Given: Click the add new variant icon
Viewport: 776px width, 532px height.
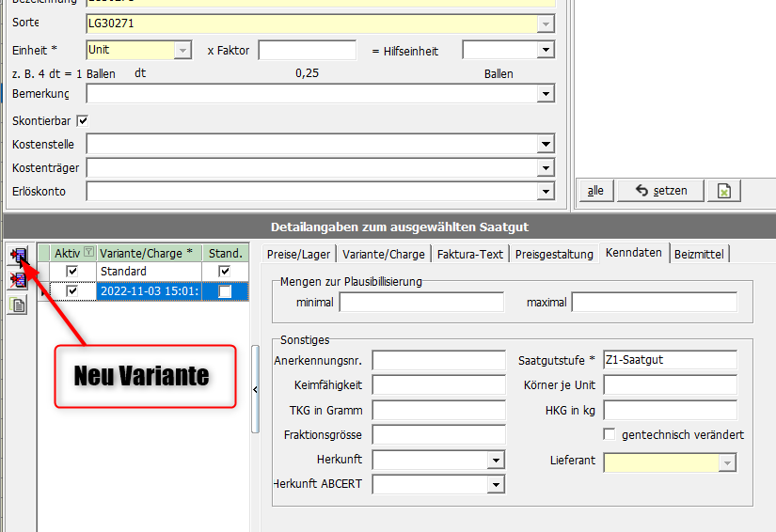Looking at the screenshot, I should pos(18,255).
